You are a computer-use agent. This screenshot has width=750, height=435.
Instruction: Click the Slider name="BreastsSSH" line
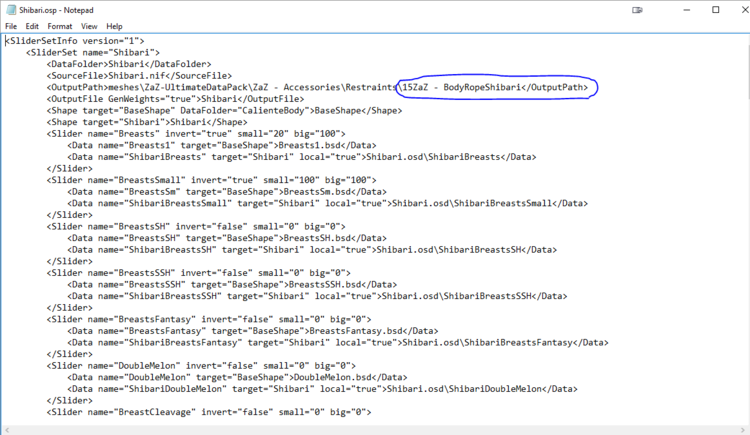tap(199, 273)
